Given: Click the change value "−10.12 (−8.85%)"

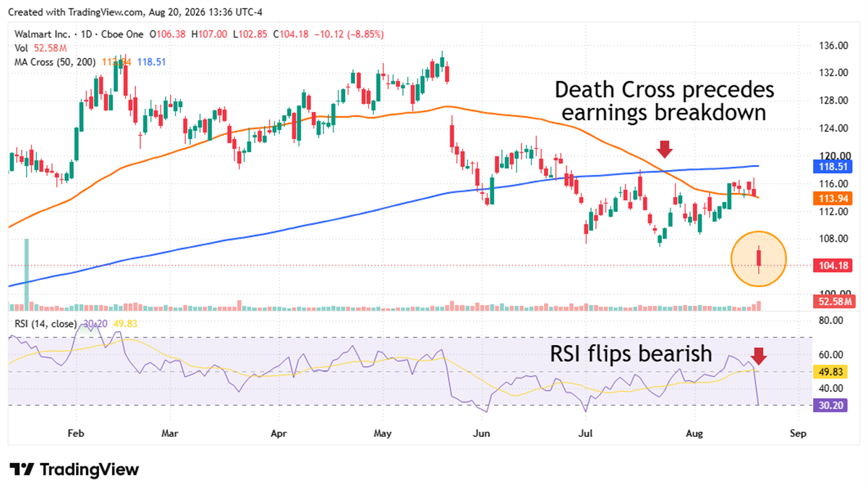Looking at the screenshot, I should coord(349,34).
